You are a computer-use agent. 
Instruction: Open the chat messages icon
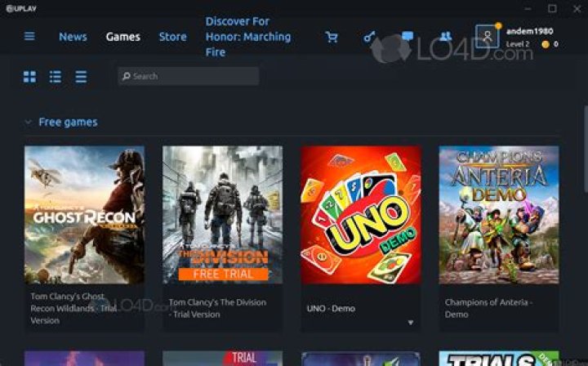pyautogui.click(x=408, y=36)
